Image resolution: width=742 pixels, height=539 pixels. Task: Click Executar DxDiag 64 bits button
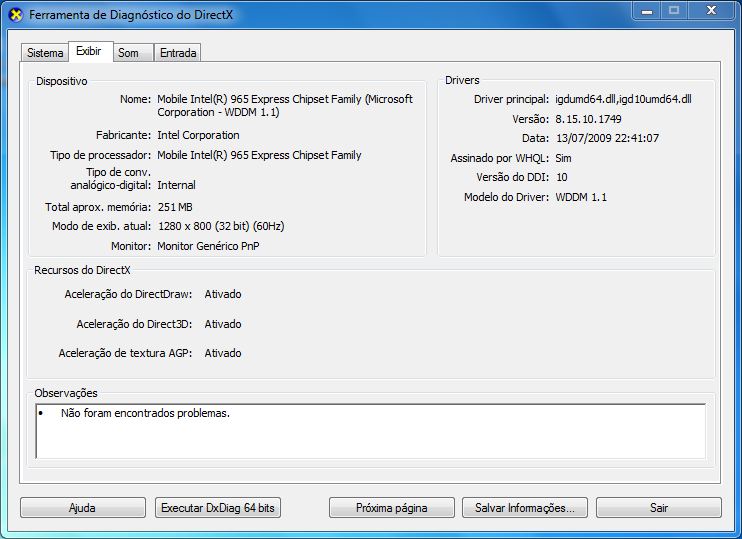pos(218,508)
